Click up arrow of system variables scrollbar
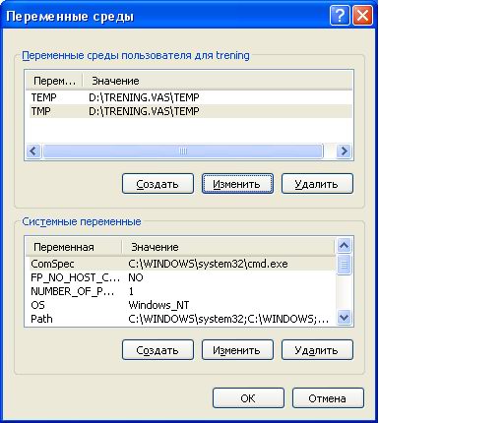 [x=344, y=245]
